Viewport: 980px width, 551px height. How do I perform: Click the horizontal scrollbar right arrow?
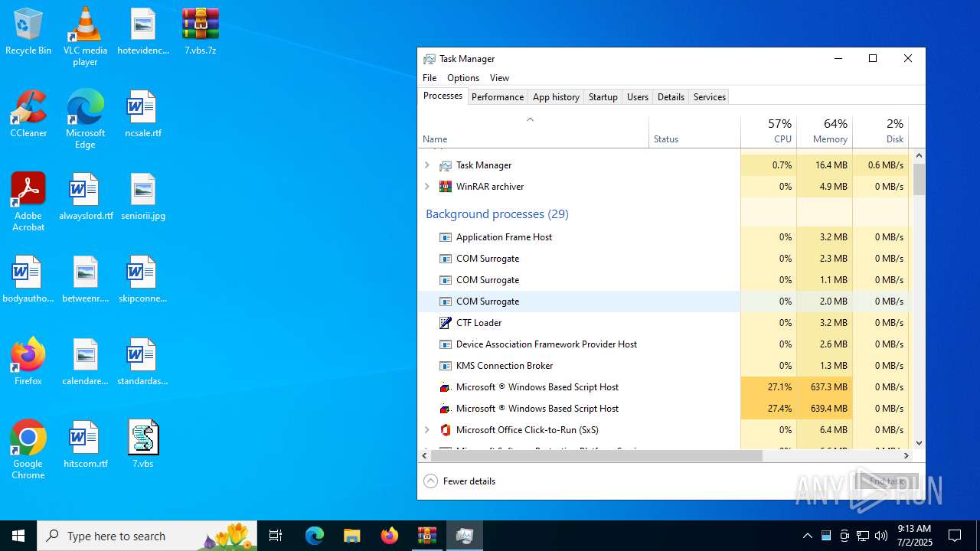pyautogui.click(x=906, y=455)
